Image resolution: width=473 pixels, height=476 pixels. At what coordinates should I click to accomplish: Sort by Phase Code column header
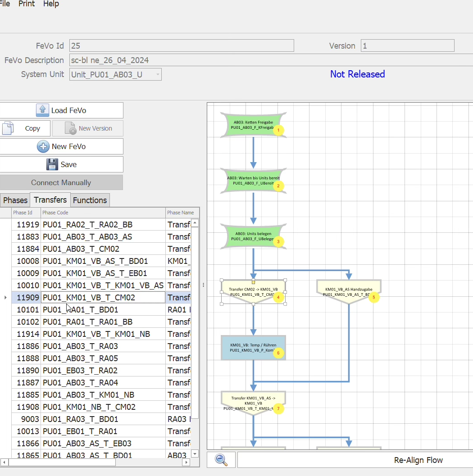point(103,213)
